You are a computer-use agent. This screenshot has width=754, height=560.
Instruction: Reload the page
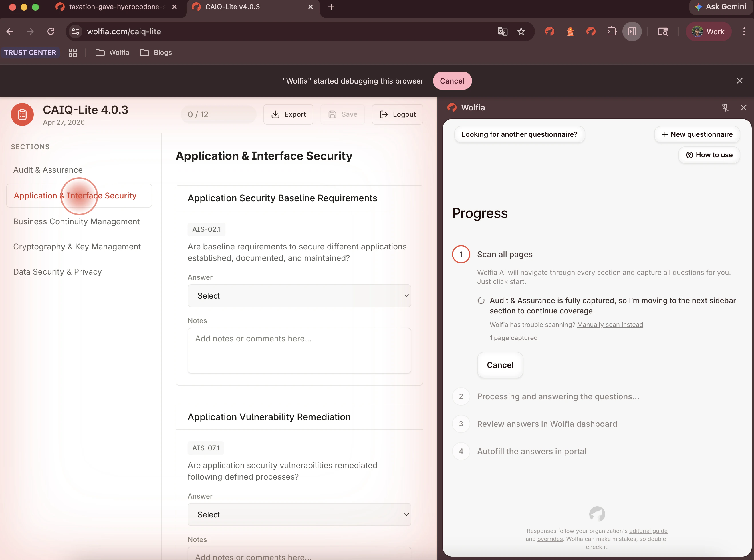tap(51, 31)
